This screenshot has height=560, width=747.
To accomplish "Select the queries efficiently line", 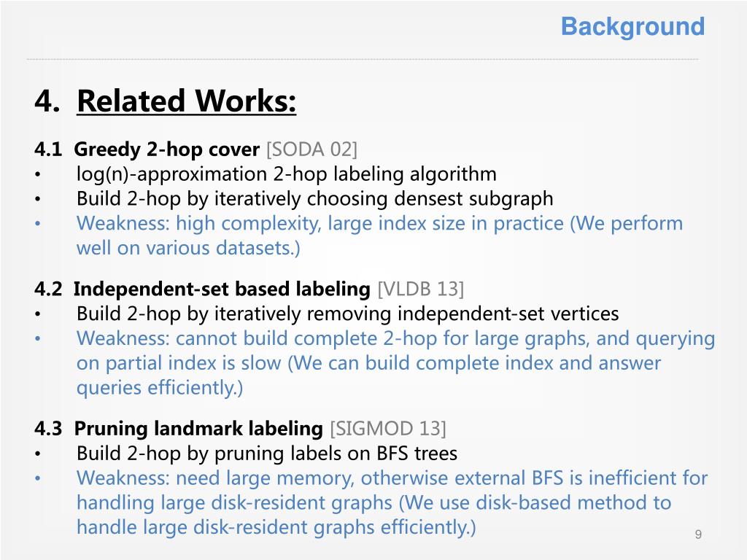I will [x=160, y=388].
